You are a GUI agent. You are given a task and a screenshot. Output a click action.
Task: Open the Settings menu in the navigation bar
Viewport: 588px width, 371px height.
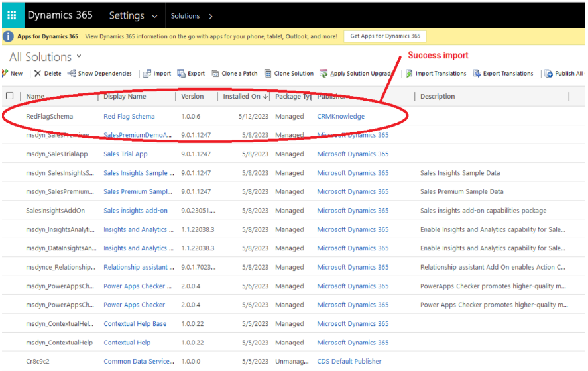127,15
